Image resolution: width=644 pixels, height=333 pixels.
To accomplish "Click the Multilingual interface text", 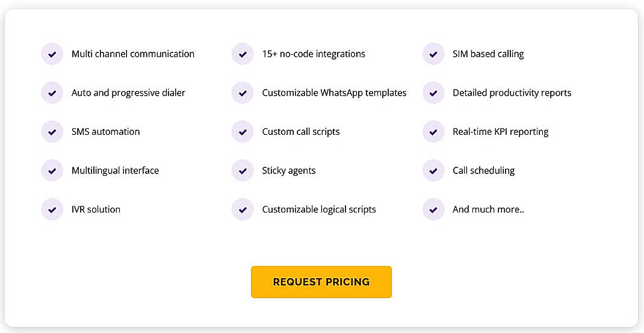I will [x=115, y=170].
